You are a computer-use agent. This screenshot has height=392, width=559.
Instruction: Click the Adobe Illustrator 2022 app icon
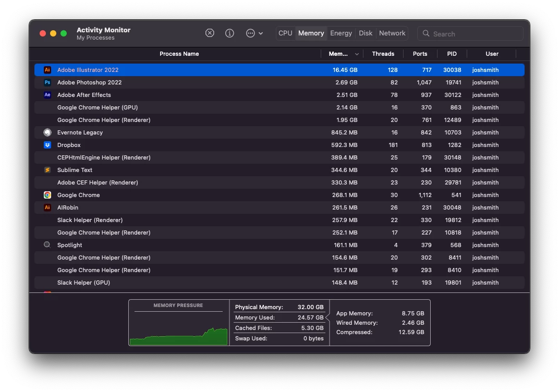coord(47,70)
